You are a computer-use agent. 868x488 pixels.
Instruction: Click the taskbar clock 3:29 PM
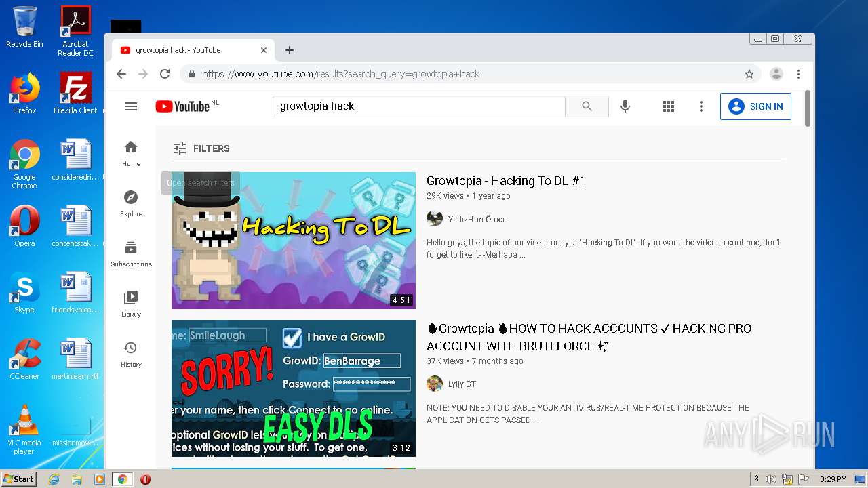coord(833,479)
